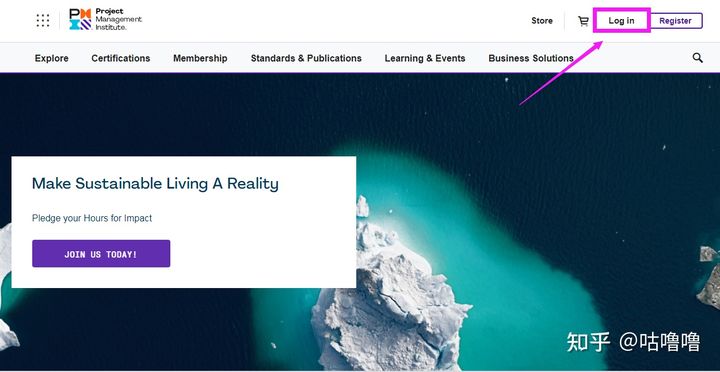Click the JOIN US TODAY! button
This screenshot has height=372, width=720.
click(101, 254)
